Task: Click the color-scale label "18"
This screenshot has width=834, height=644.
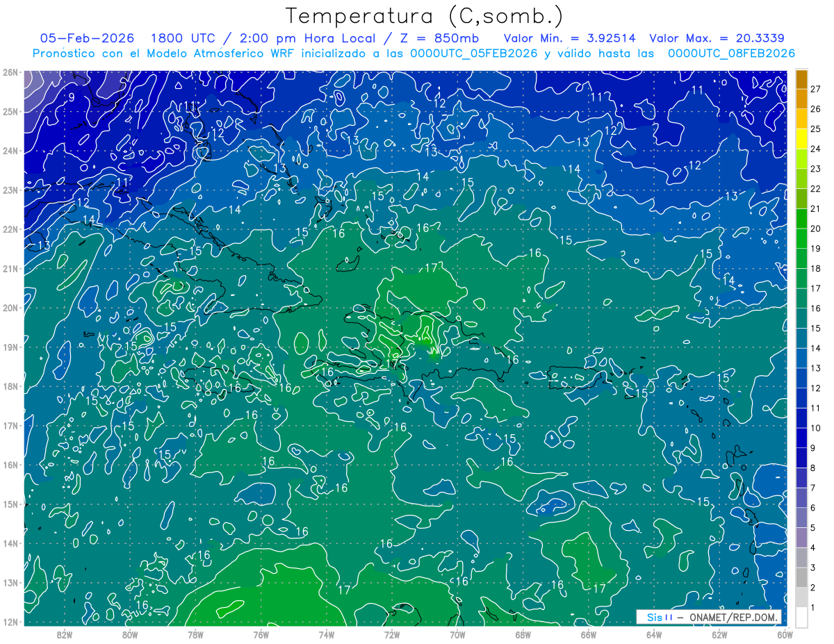Action: coord(816,268)
